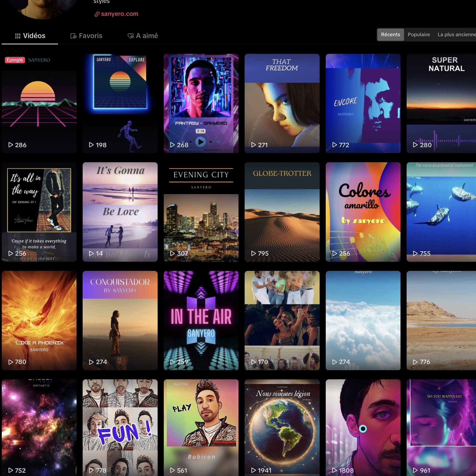This screenshot has height=476, width=476.
Task: Click play icon on Fantasy video, 268 views
Action: (x=172, y=145)
